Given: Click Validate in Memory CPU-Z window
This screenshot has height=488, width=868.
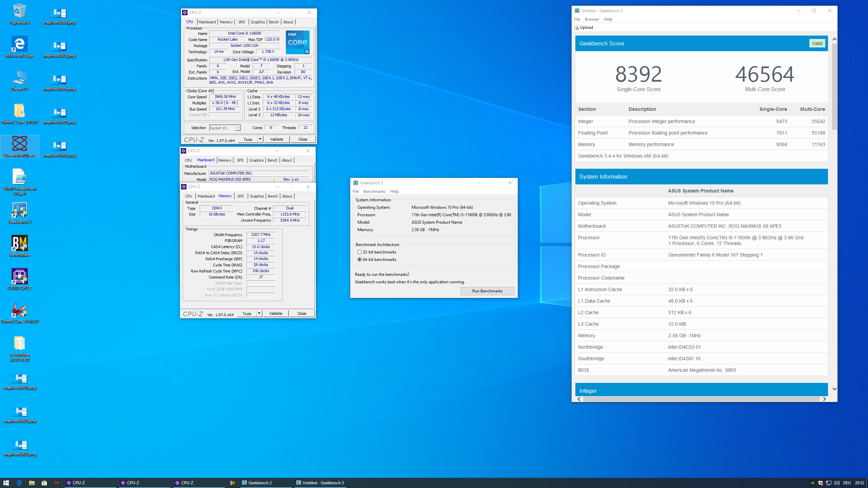Looking at the screenshot, I should 276,313.
